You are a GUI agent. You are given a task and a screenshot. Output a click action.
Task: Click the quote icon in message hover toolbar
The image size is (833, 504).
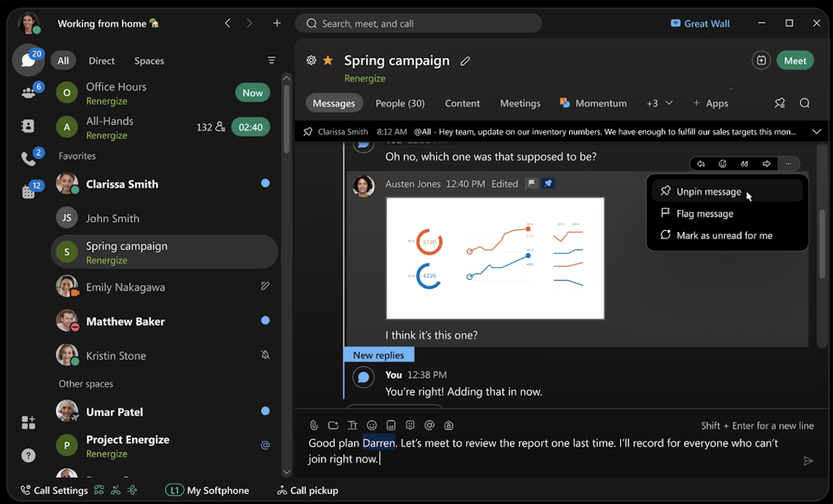[744, 164]
